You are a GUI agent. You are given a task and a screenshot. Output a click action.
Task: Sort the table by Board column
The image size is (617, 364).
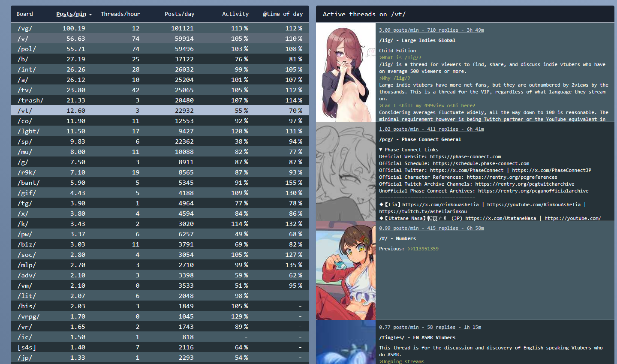coord(24,14)
